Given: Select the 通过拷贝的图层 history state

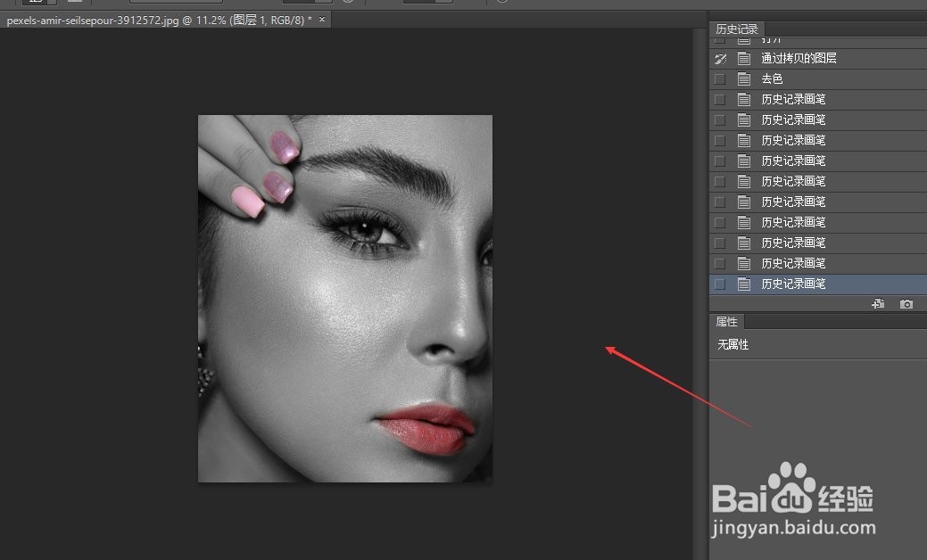Looking at the screenshot, I should coord(817,59).
